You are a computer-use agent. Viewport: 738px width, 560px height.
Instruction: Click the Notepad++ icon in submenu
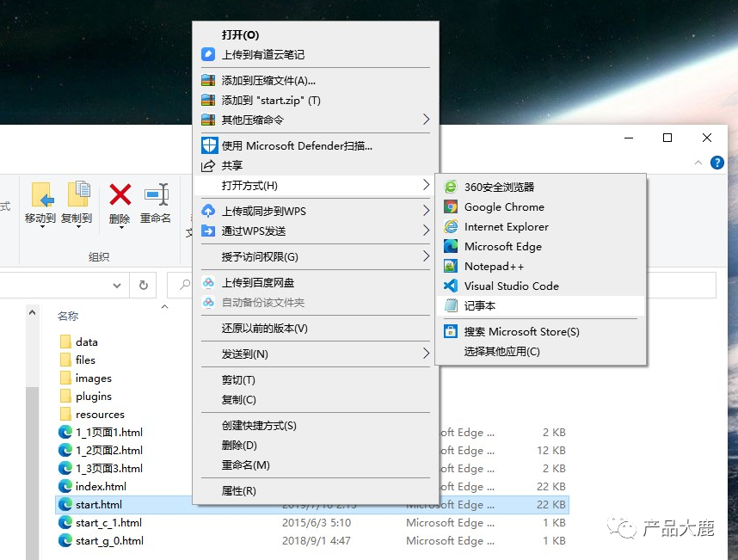(451, 267)
